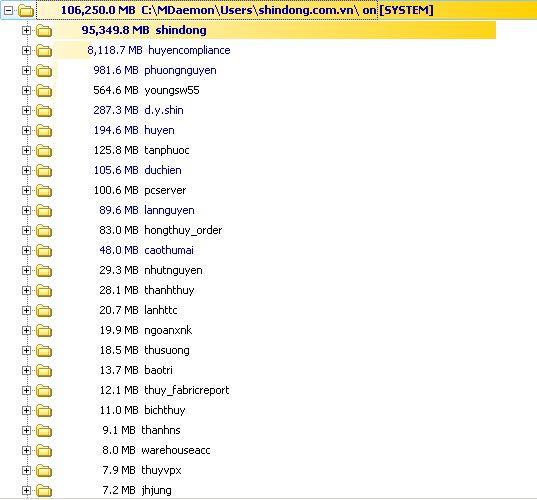
Task: Expand the hongthuy_order folder node
Action: coord(26,230)
